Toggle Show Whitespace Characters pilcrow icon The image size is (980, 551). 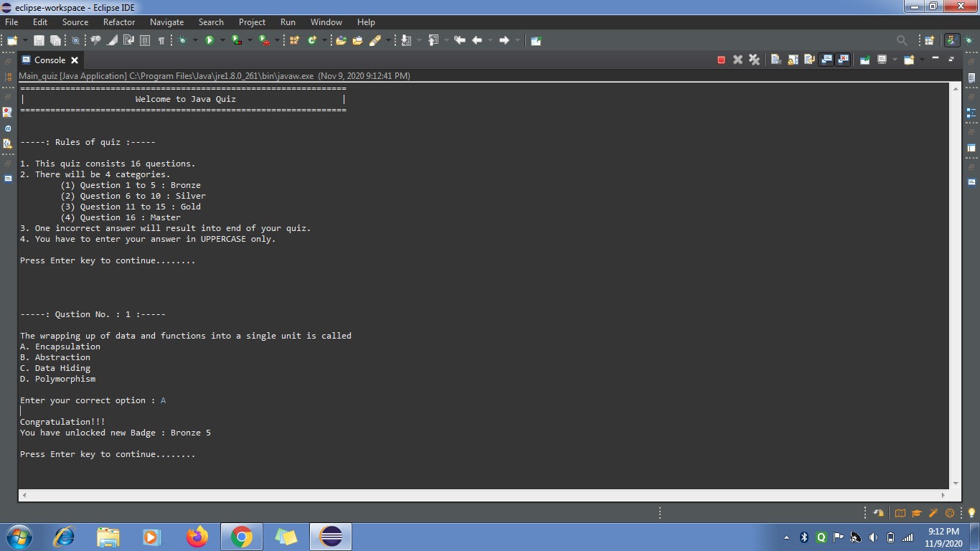(161, 41)
